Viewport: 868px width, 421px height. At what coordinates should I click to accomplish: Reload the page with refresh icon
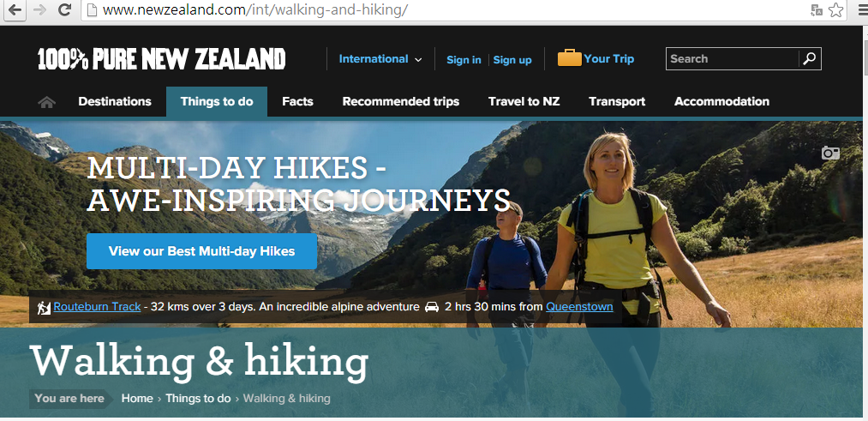(x=65, y=10)
